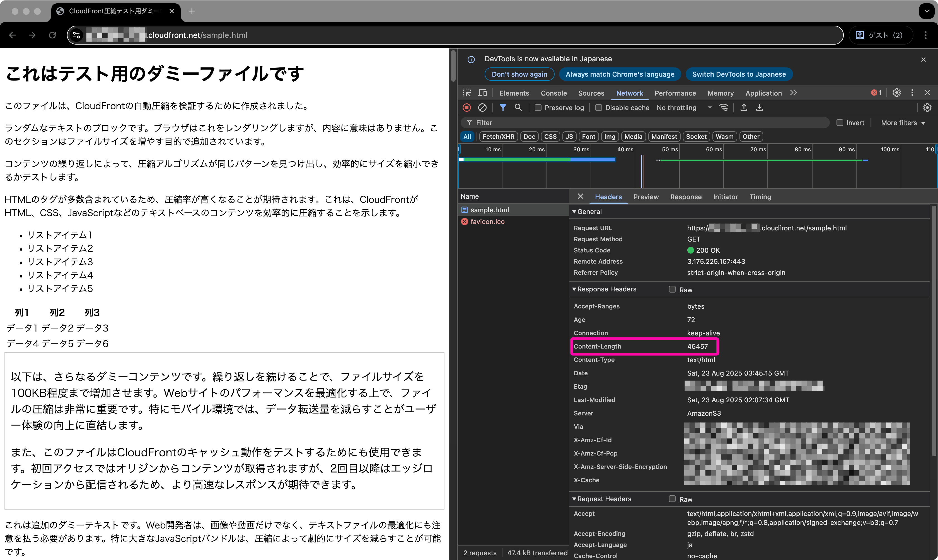
Task: Click the export HAR download icon
Action: 759,108
